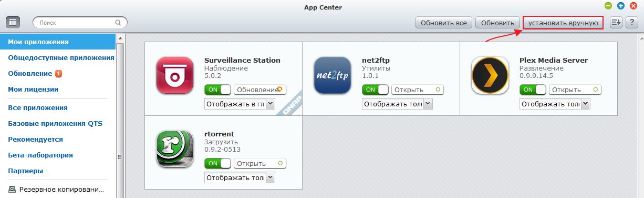Turn off Surveillance Station ON switch
This screenshot has width=644, height=198.
point(217,90)
